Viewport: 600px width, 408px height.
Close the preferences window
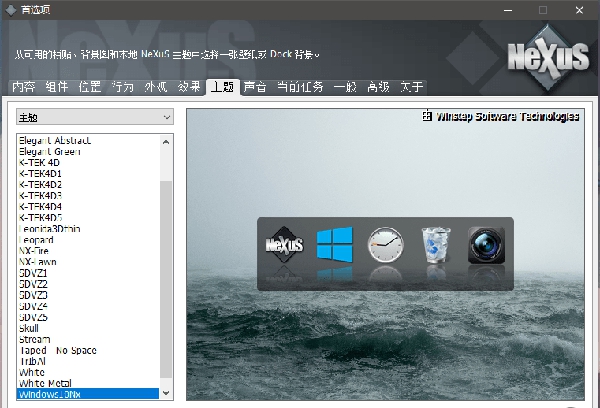579,10
